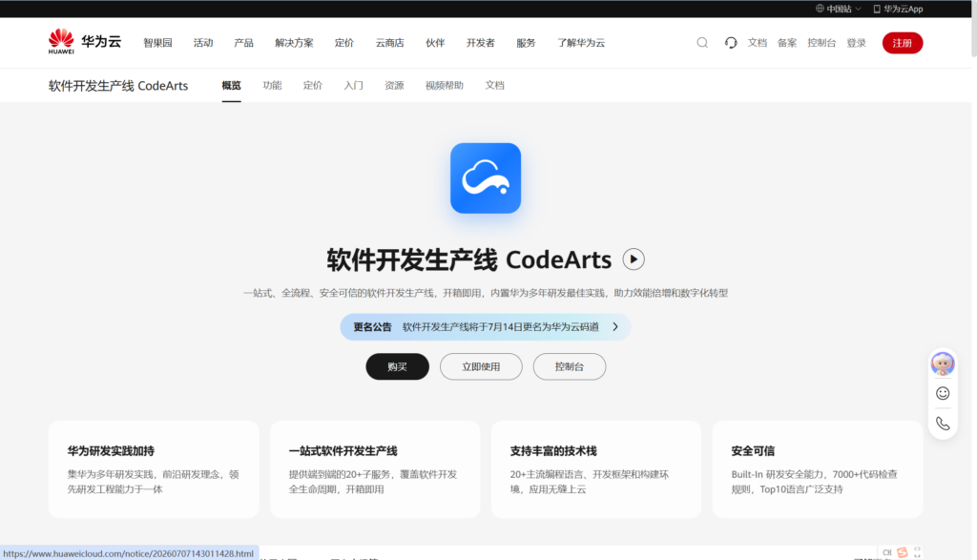Image resolution: width=977 pixels, height=560 pixels.
Task: Click the 立即使用 button
Action: pos(481,366)
